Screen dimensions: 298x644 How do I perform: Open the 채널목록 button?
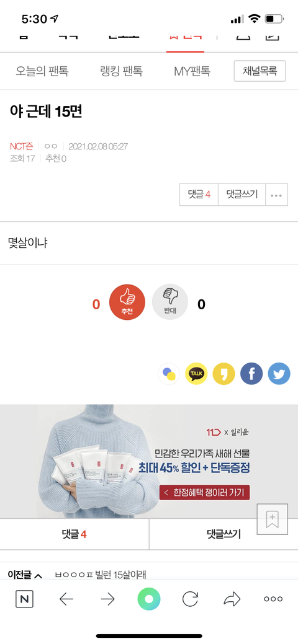(260, 71)
